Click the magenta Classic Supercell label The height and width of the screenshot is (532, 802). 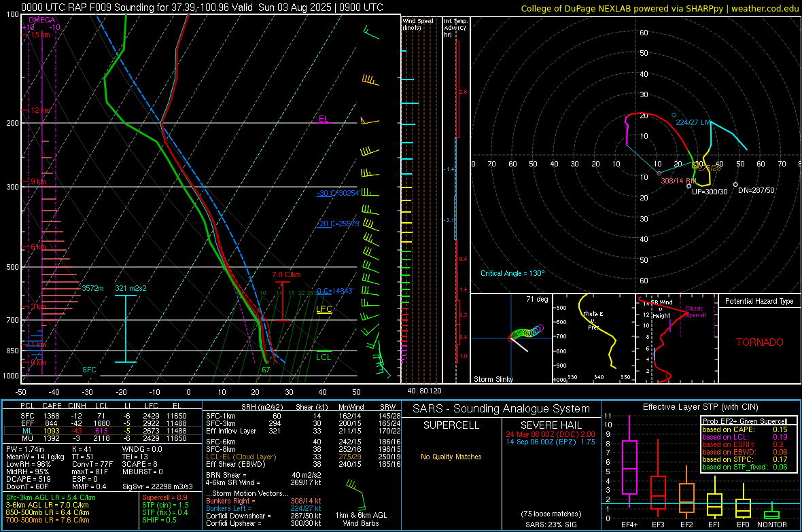click(x=694, y=312)
